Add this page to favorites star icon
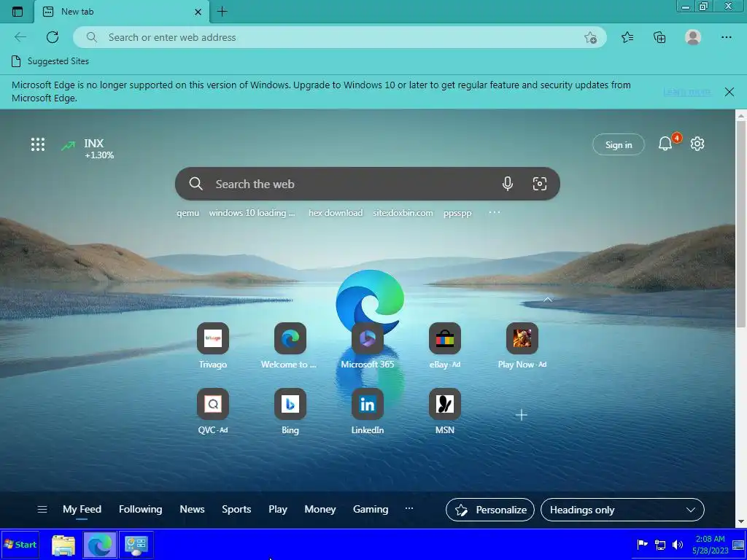This screenshot has width=747, height=560. point(590,38)
